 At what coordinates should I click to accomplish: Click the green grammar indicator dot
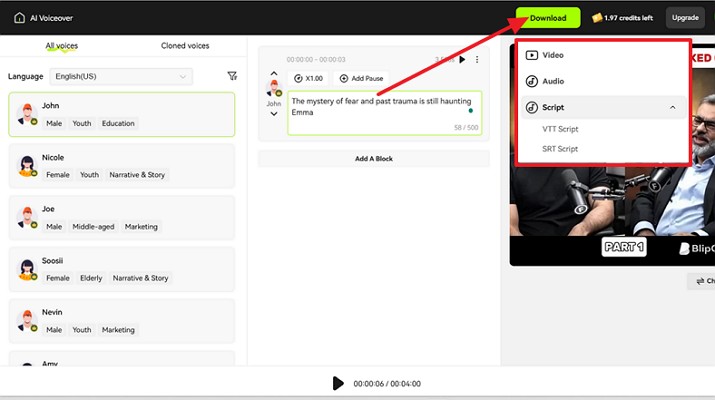pos(471,110)
